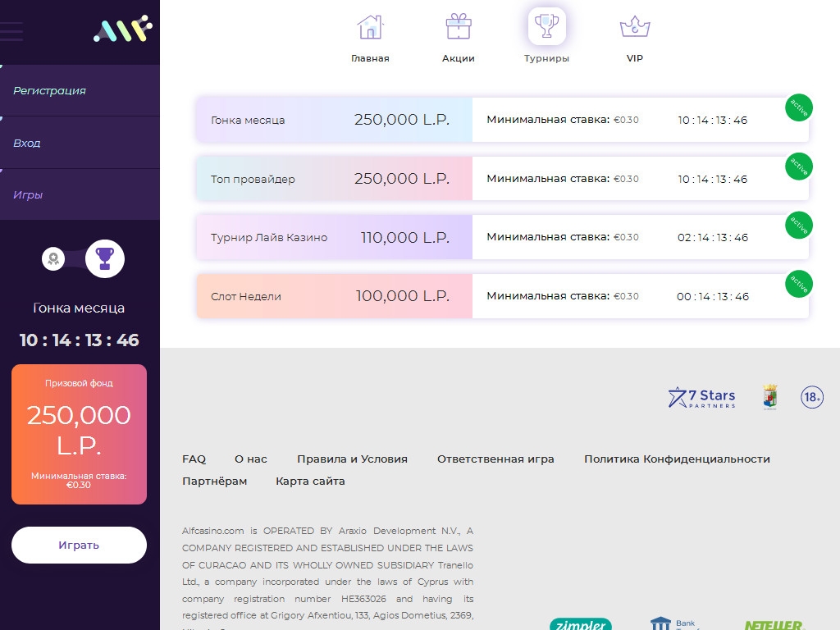
Task: Switch to the medal icon in sidebar
Action: (x=53, y=259)
